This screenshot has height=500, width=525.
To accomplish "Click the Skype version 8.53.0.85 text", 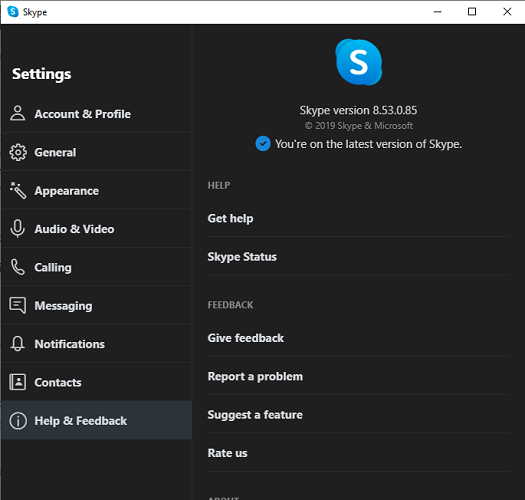I will pyautogui.click(x=358, y=110).
